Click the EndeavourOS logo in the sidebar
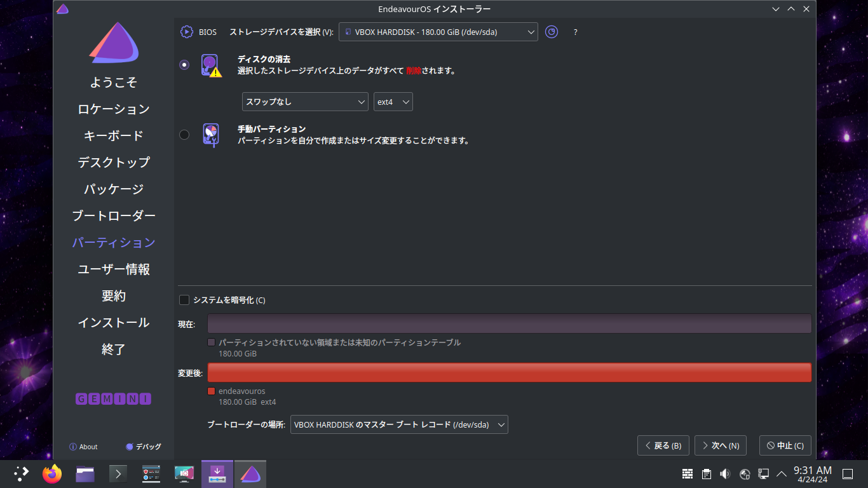The width and height of the screenshot is (868, 488). coord(114,43)
